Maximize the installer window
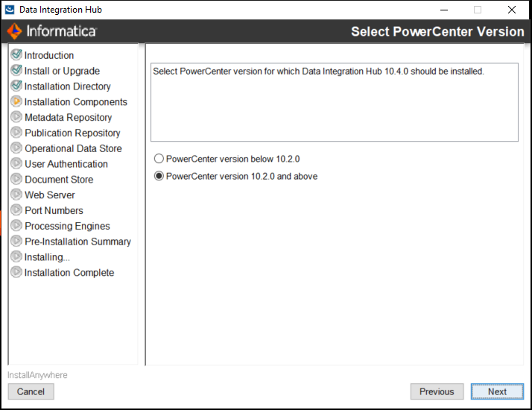Image resolution: width=532 pixels, height=410 pixels. click(x=478, y=10)
